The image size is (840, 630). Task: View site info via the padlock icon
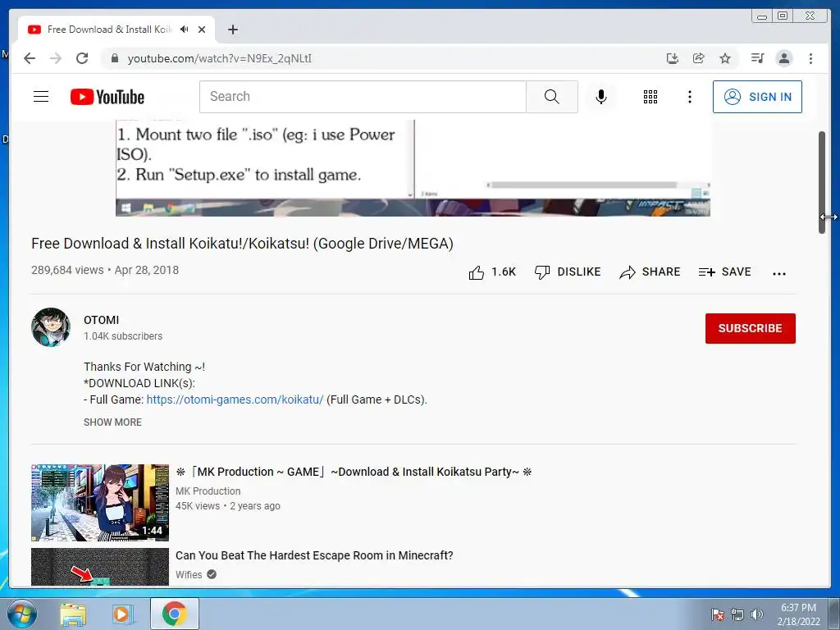115,58
